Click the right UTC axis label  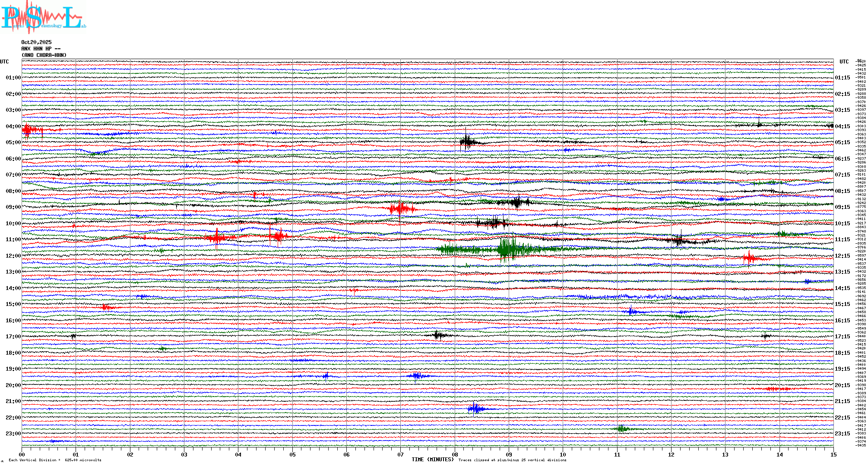[x=844, y=62]
